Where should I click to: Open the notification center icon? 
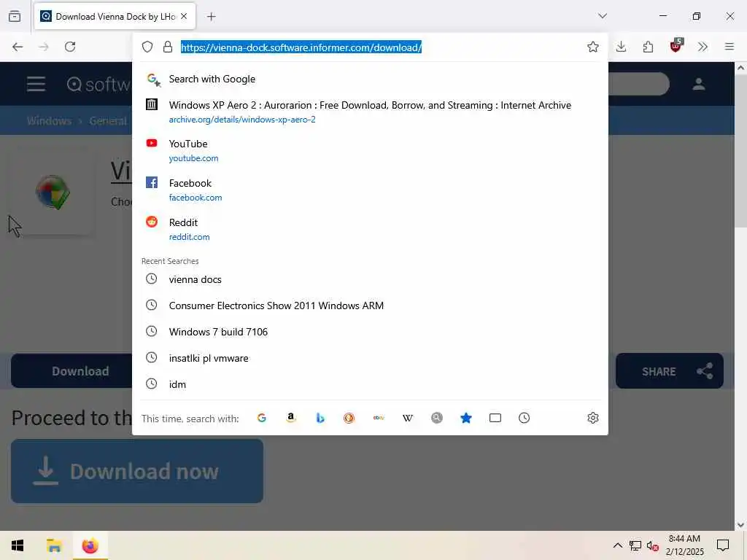[723, 545]
